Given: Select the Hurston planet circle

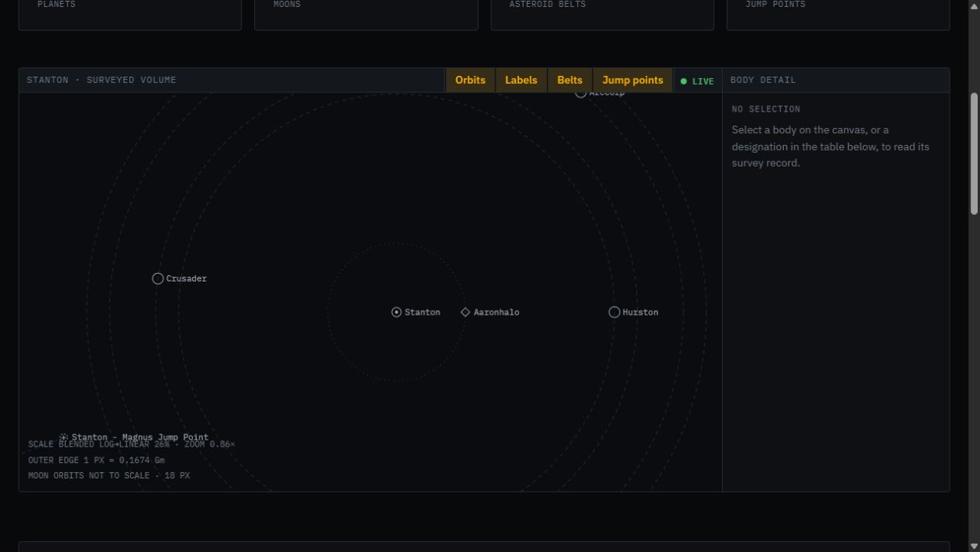Looking at the screenshot, I should click(x=614, y=312).
